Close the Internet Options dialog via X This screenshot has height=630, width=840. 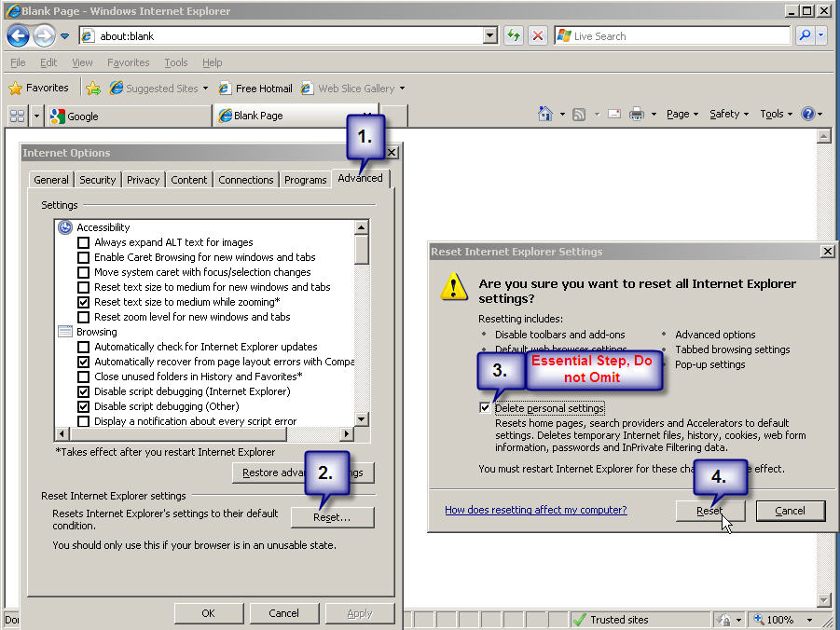click(x=392, y=153)
